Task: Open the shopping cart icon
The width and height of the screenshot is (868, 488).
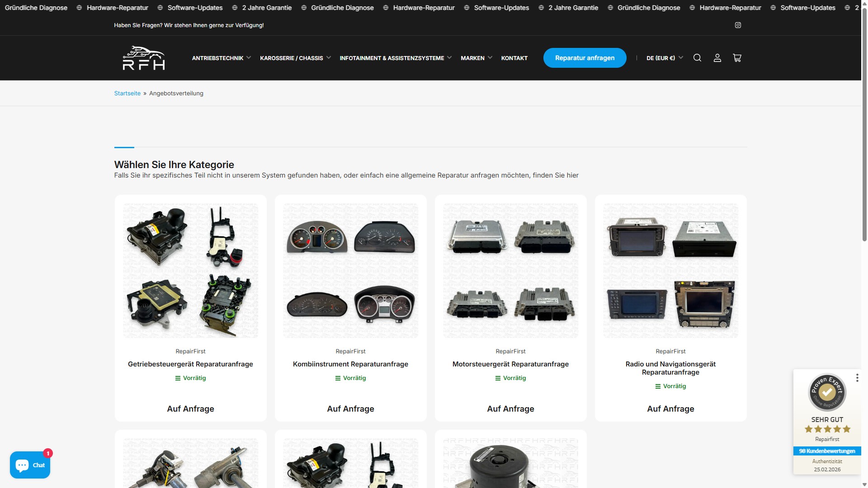Action: coord(737,58)
